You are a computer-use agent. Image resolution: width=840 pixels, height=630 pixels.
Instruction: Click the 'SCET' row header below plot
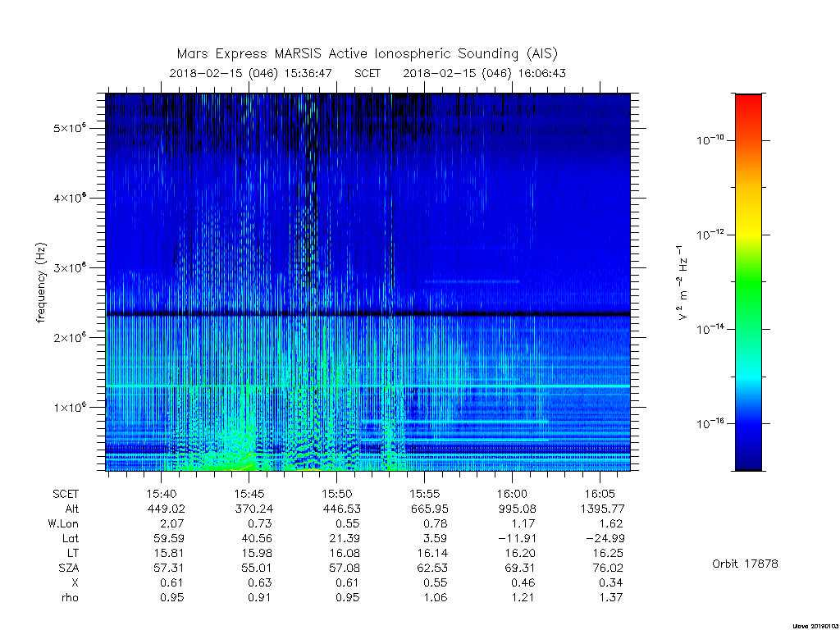pyautogui.click(x=66, y=494)
